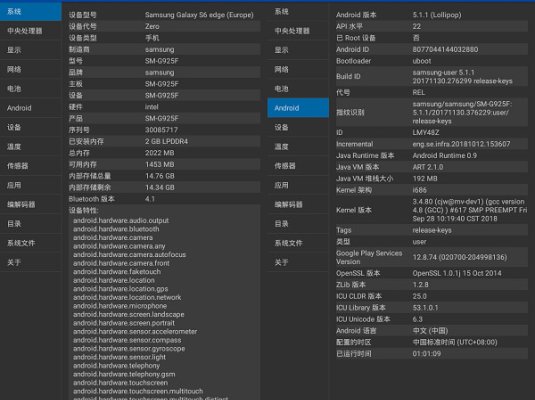
Task: Click android.hardware.audio.output in the feature list
Action: point(121,220)
